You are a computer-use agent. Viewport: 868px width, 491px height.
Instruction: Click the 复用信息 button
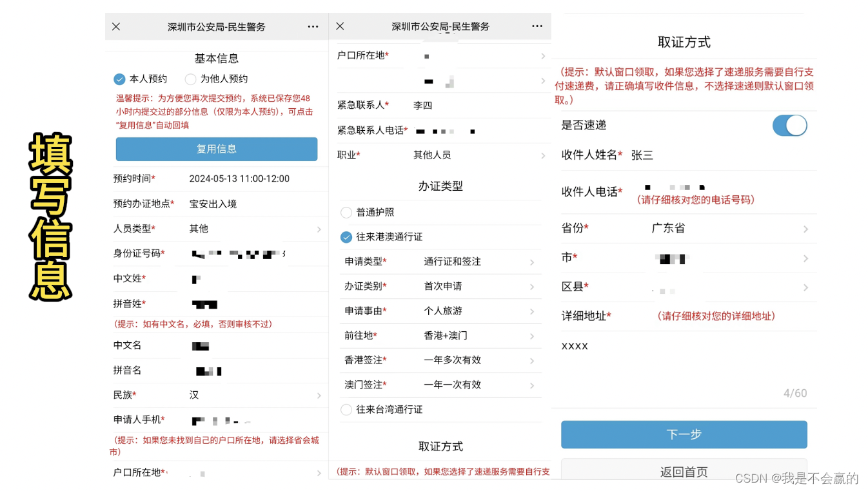click(217, 149)
